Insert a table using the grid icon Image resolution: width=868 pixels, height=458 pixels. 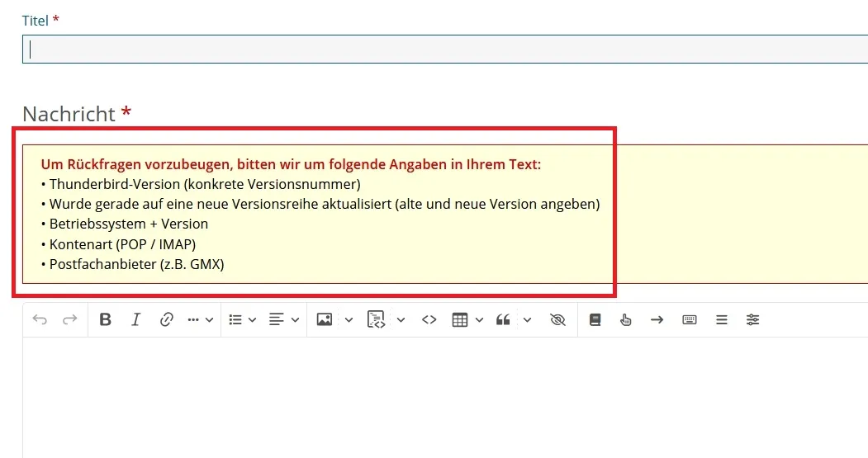[459, 319]
